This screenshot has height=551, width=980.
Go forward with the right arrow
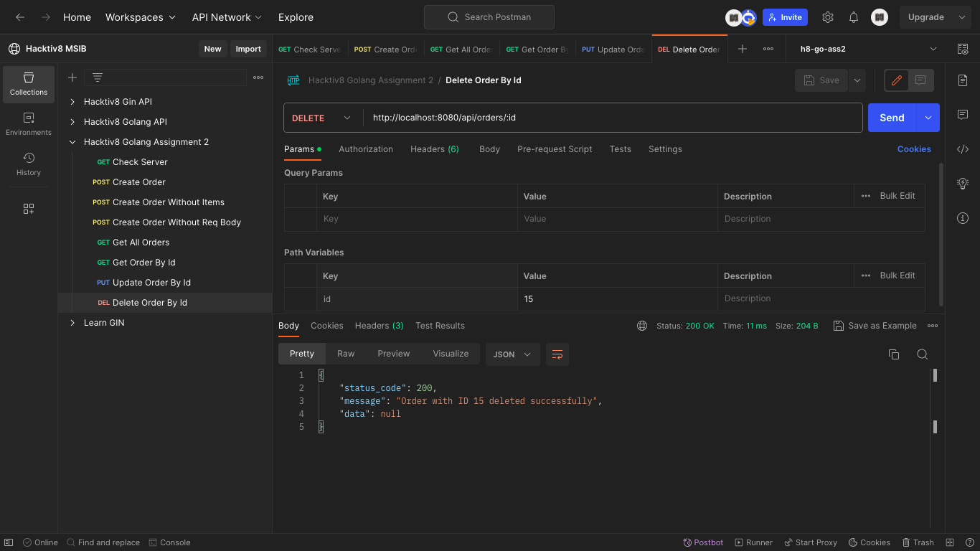pos(46,17)
